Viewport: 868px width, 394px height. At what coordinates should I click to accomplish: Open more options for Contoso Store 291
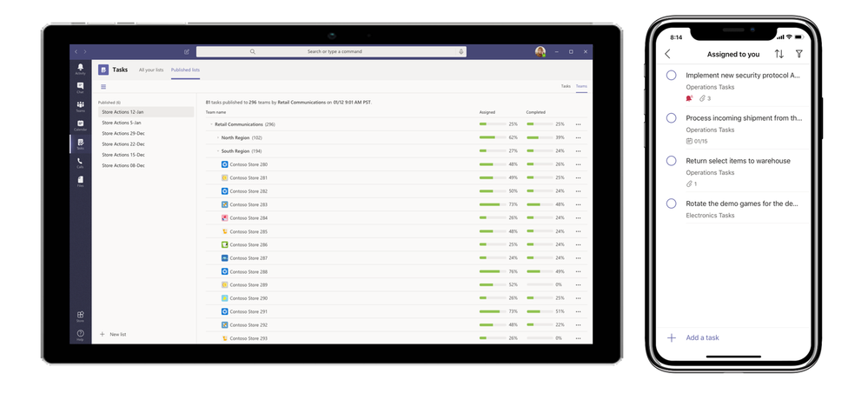[x=578, y=311]
